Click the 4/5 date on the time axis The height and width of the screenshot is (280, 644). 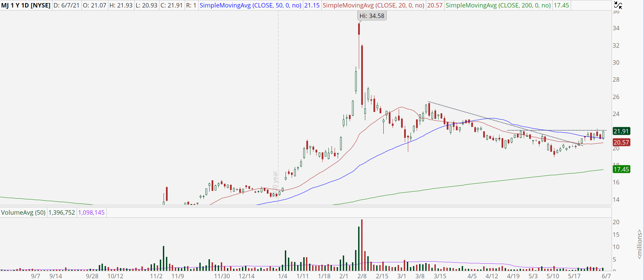[x=472, y=276]
